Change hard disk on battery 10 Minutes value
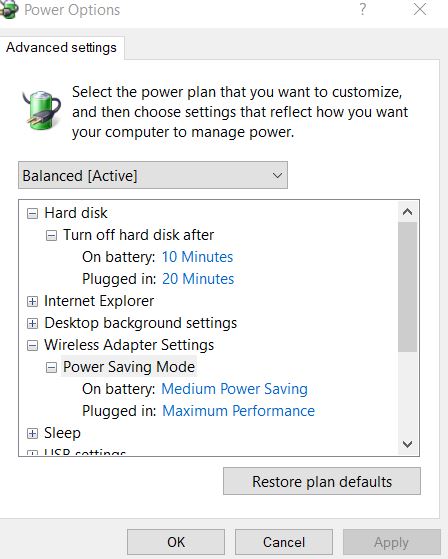This screenshot has width=448, height=559. (x=197, y=257)
